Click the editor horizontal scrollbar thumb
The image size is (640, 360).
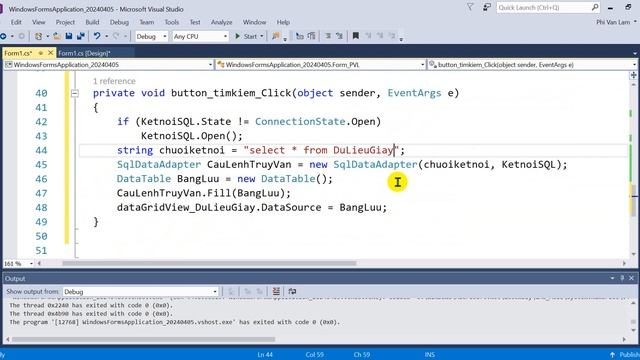pyautogui.click(x=209, y=264)
